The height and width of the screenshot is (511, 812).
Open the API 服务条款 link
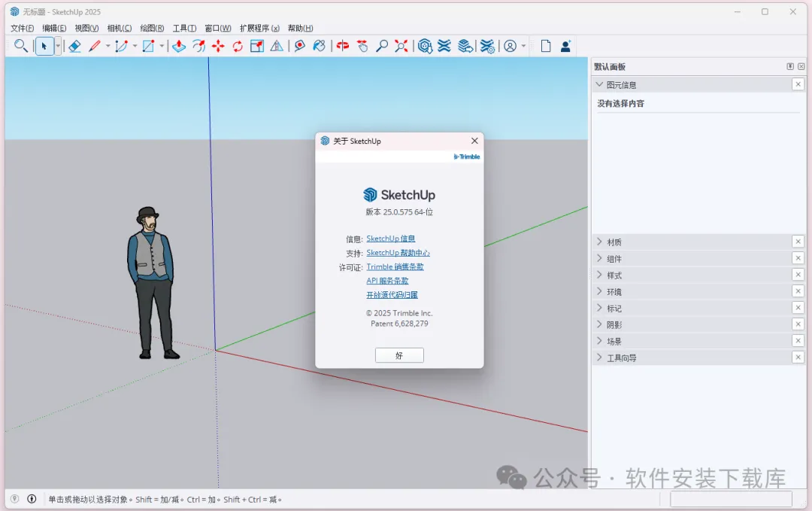[387, 281]
